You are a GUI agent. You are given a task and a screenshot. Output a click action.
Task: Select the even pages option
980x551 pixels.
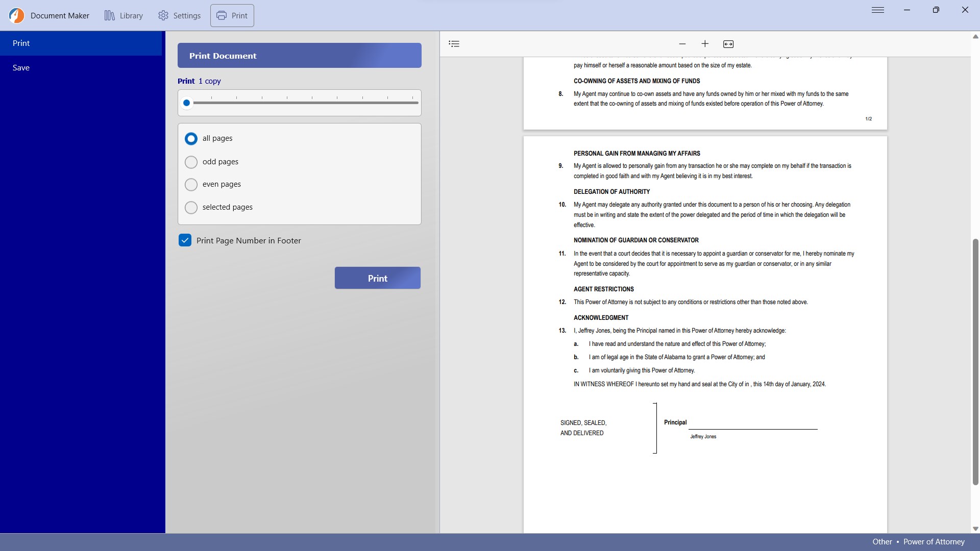191,184
